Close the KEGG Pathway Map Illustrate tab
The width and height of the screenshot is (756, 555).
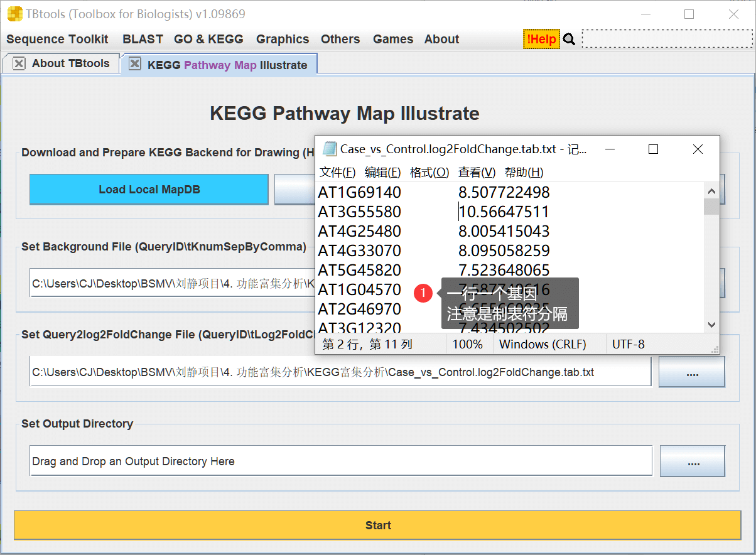click(x=134, y=63)
